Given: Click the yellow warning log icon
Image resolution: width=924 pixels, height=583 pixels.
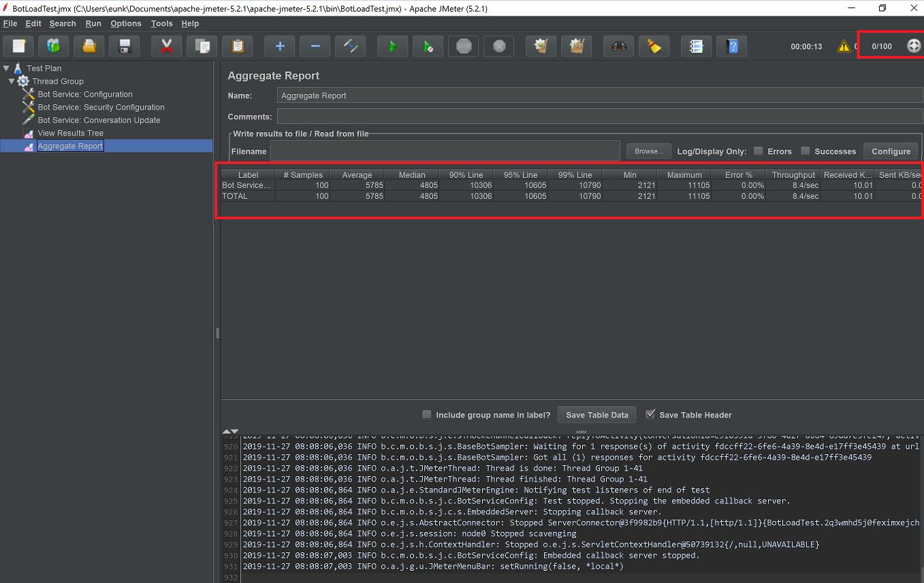Looking at the screenshot, I should point(844,46).
